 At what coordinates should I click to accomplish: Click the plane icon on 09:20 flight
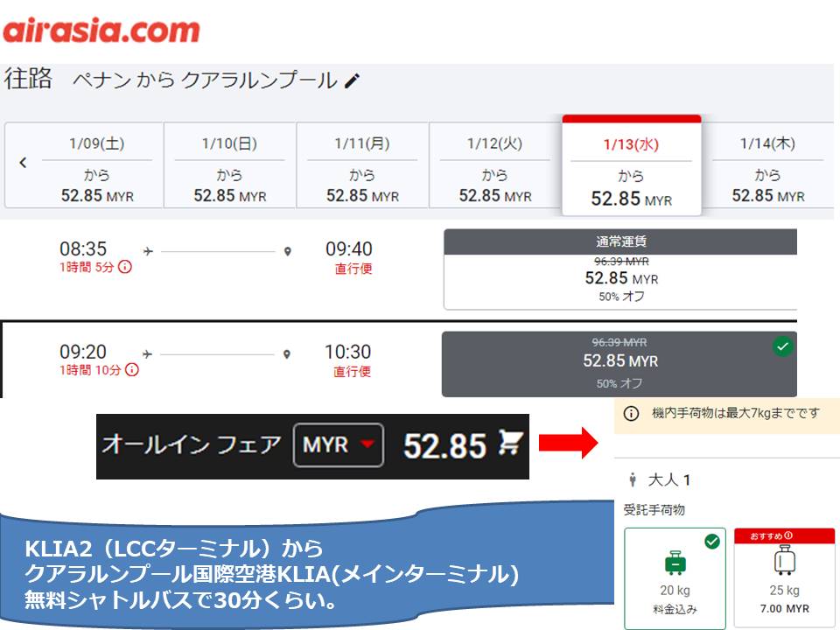click(147, 354)
